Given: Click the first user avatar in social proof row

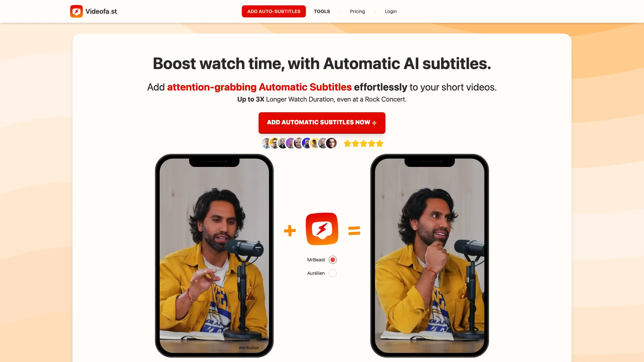Looking at the screenshot, I should click(267, 143).
